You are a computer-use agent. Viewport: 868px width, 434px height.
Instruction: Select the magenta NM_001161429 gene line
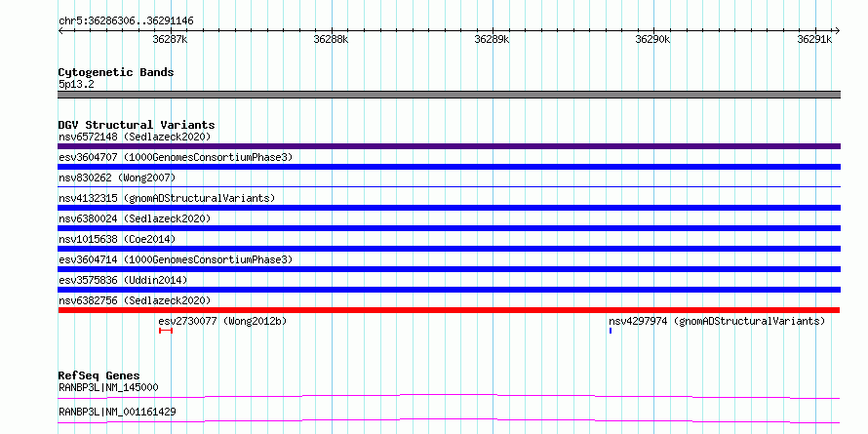[x=449, y=420]
